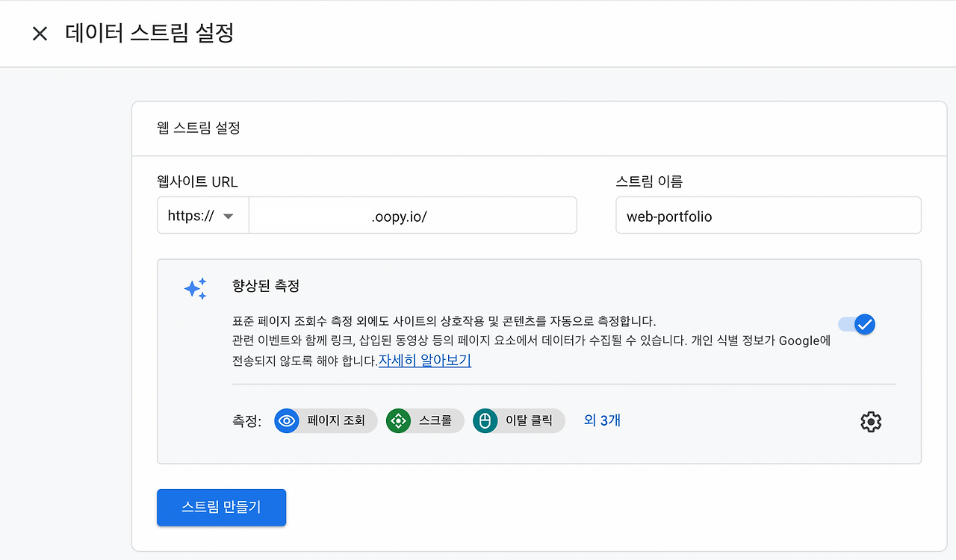Click the 웹 스트림 설정 section title
This screenshot has width=956, height=560.
point(199,128)
